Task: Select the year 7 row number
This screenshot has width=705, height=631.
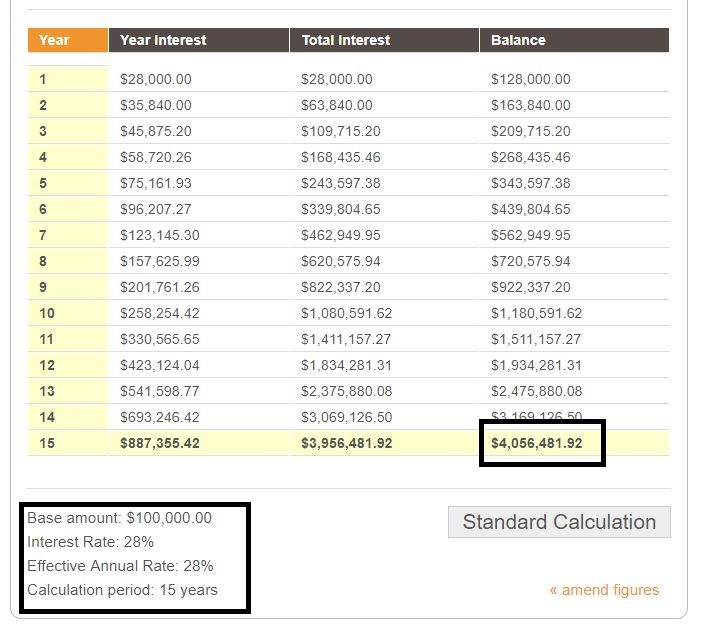Action: 43,235
